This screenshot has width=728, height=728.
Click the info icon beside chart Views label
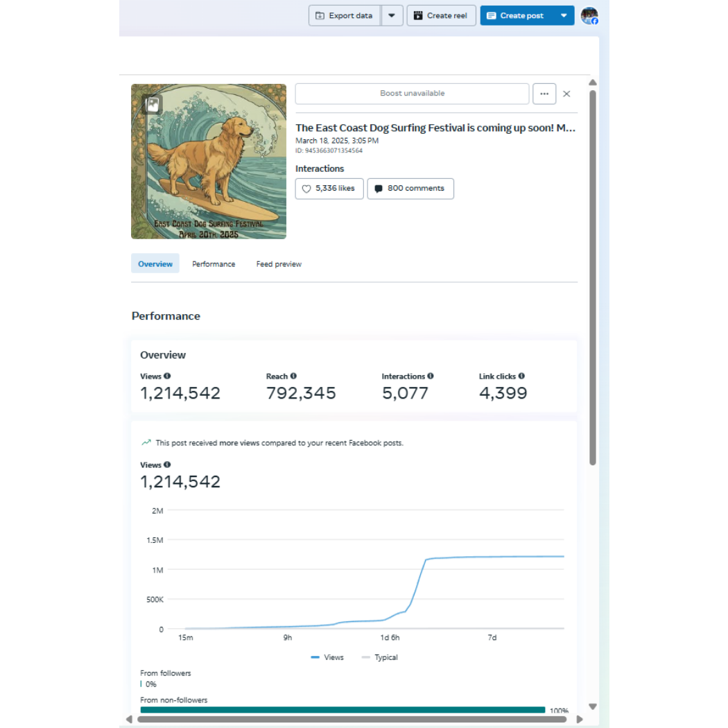pyautogui.click(x=167, y=465)
